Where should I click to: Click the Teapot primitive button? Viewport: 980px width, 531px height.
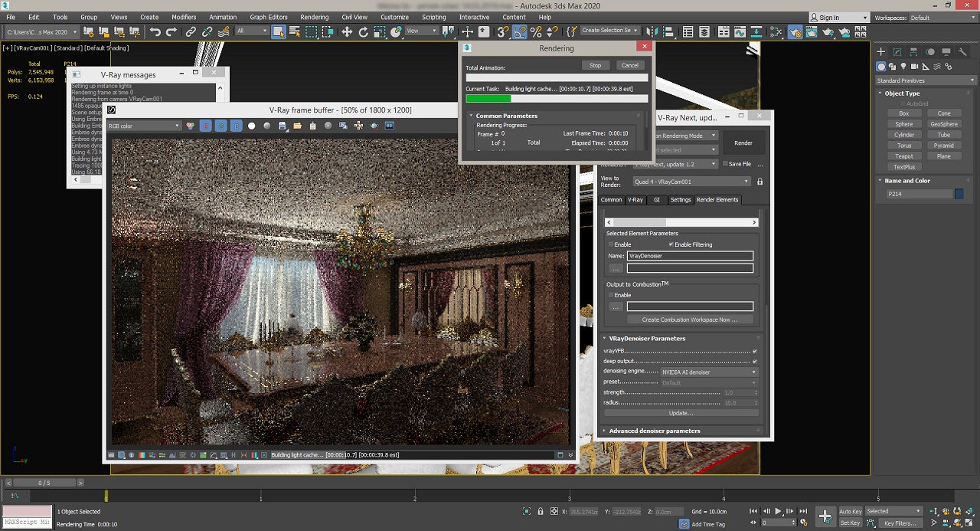point(903,156)
